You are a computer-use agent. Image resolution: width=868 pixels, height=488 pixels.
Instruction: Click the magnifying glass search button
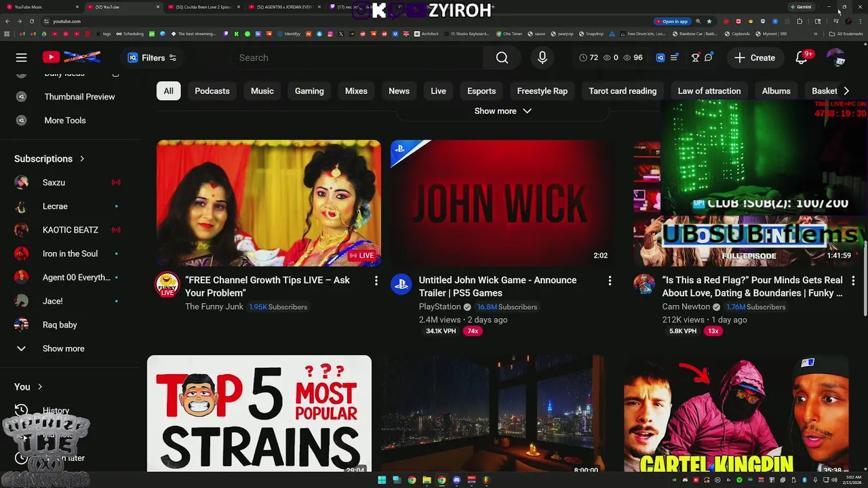[x=502, y=58]
